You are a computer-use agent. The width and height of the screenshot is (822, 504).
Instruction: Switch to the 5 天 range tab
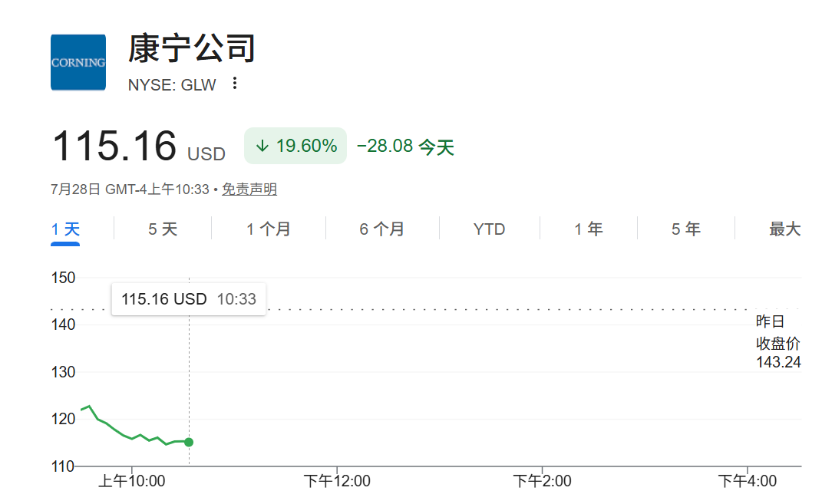tap(163, 229)
